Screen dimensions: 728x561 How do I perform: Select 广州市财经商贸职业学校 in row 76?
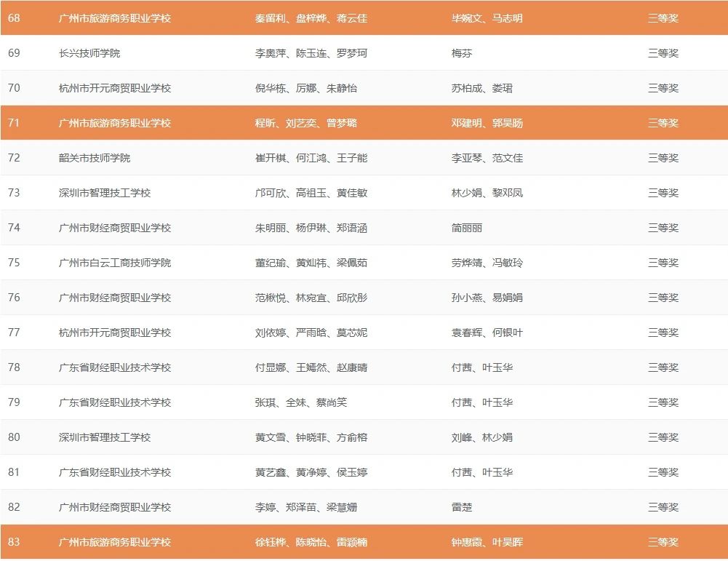tap(115, 297)
